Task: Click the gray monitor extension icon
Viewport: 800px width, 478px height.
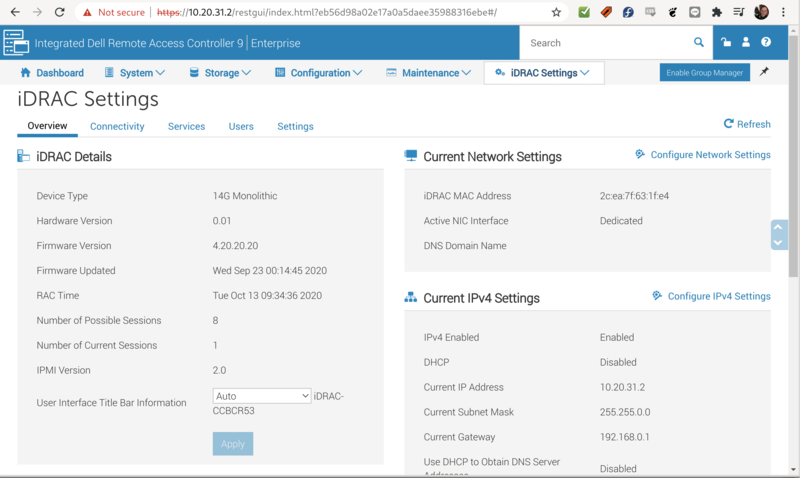Action: tap(650, 12)
